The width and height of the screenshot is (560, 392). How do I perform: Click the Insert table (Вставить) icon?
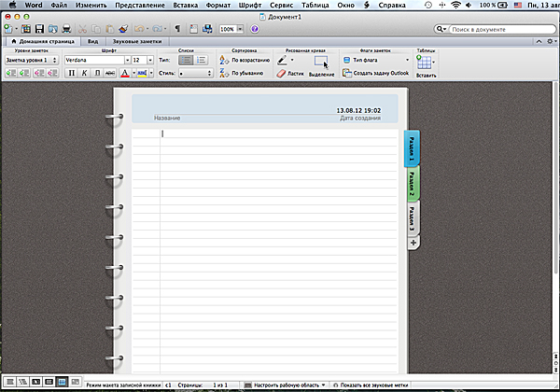tap(426, 63)
